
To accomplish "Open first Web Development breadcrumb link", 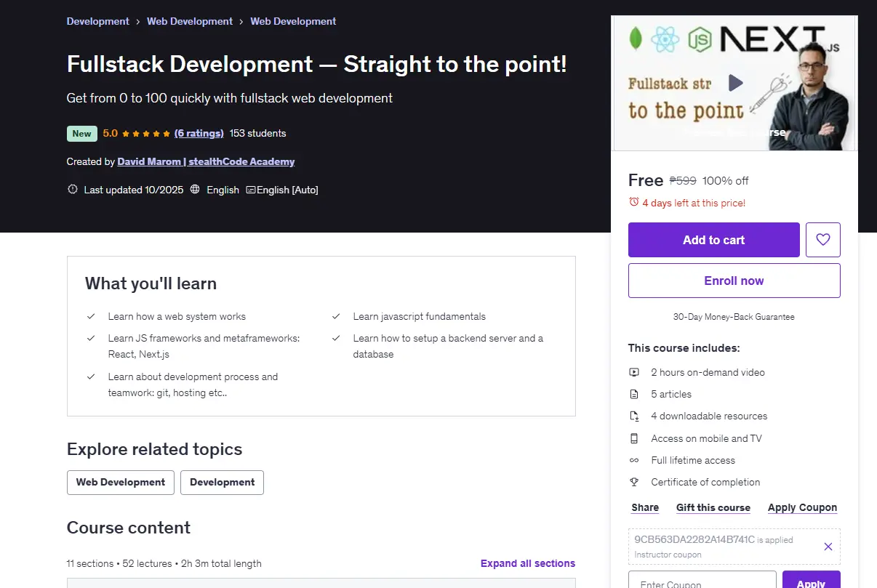I will (x=190, y=21).
